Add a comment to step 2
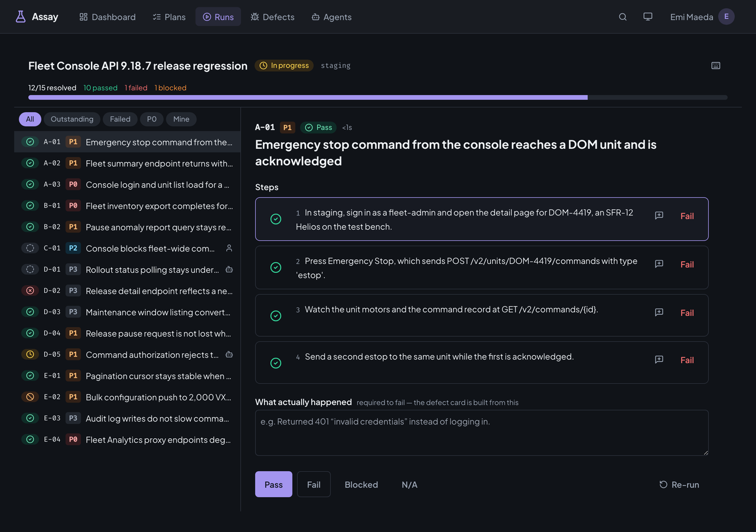The width and height of the screenshot is (756, 532). [659, 265]
